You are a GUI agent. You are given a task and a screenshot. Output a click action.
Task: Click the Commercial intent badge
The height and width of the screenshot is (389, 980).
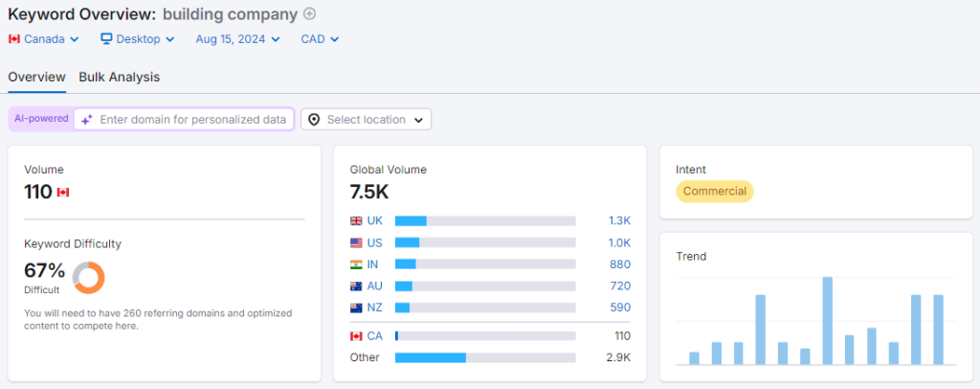coord(714,191)
